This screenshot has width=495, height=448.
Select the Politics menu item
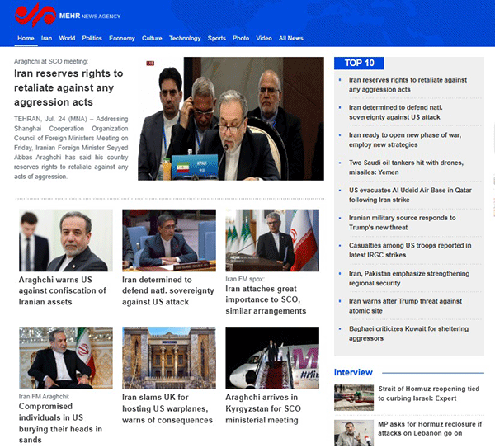click(x=92, y=39)
